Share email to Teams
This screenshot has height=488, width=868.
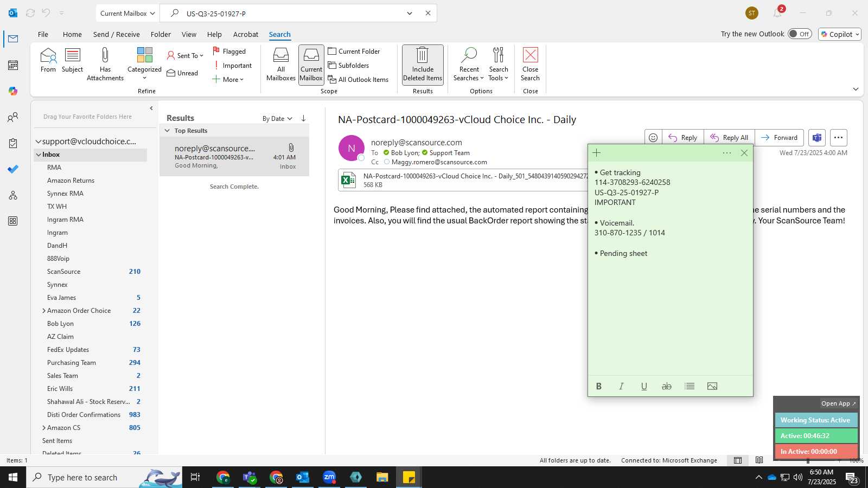[817, 138]
